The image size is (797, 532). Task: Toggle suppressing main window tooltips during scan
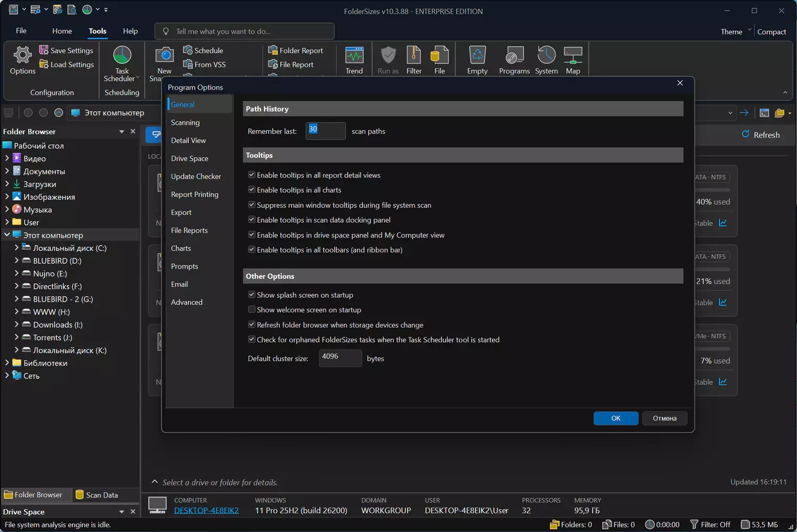[252, 205]
